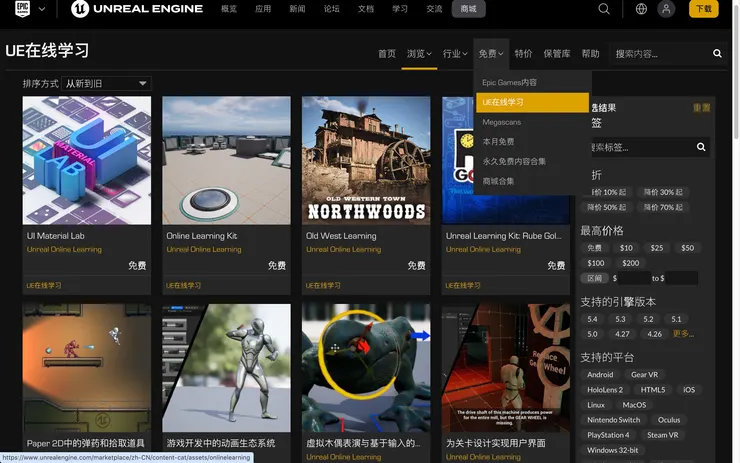
Task: Open the 特价 marketplace tab
Action: [x=523, y=54]
